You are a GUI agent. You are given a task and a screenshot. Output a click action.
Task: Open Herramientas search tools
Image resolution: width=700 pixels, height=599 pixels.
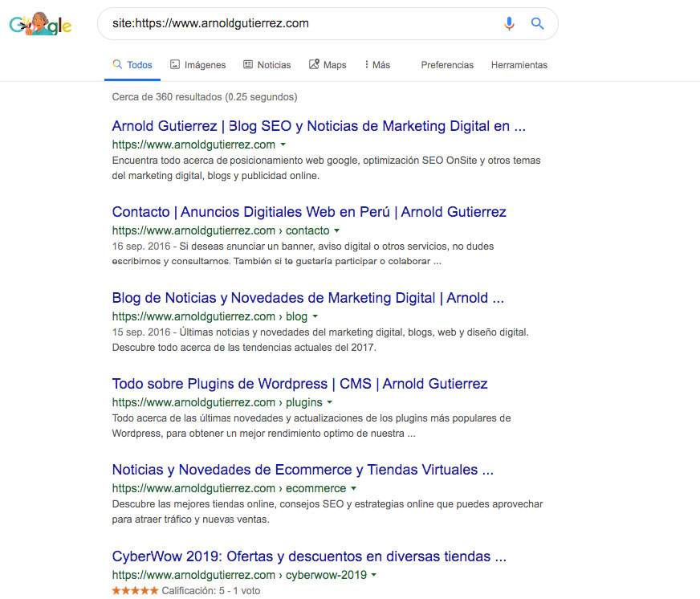tap(519, 65)
